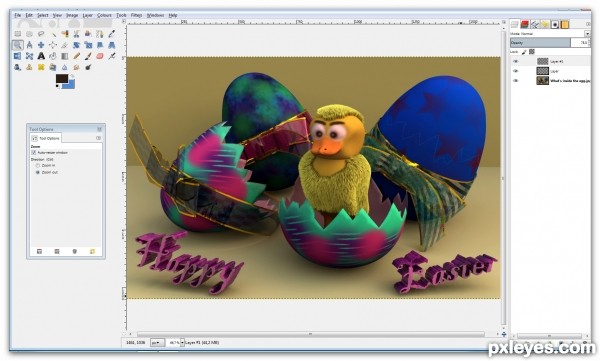Toggle lock pixels brush icon
Viewport: 600px width, 361px height.
click(524, 52)
